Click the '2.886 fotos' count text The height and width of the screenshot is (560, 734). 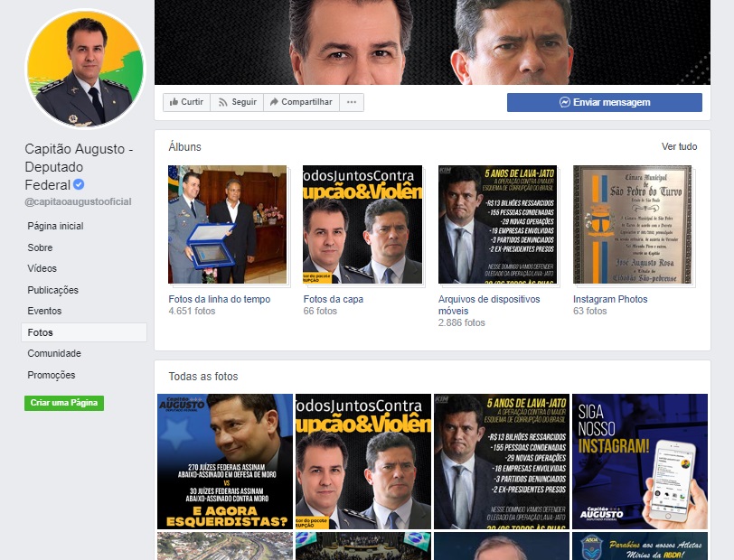pos(462,322)
